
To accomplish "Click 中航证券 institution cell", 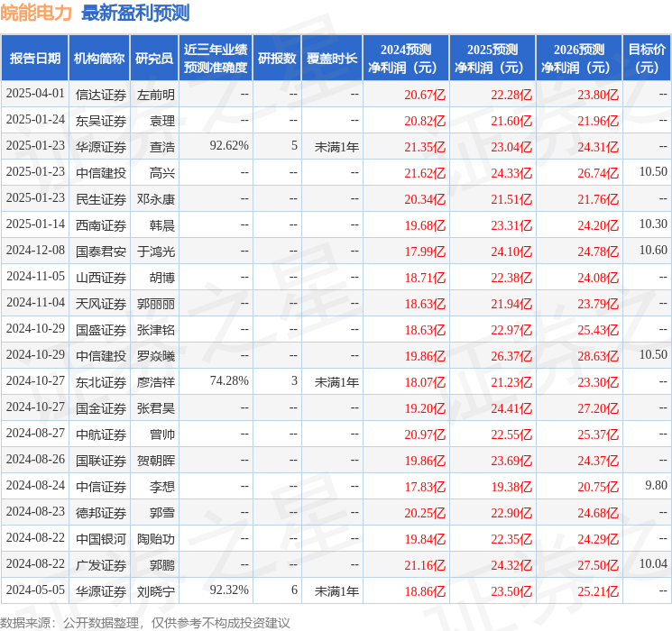I will (x=101, y=434).
